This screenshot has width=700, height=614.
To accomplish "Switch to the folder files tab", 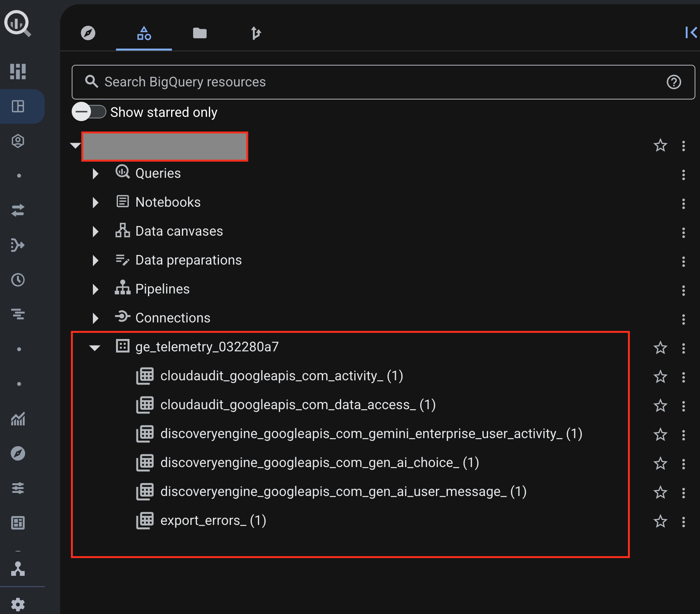I will 200,33.
